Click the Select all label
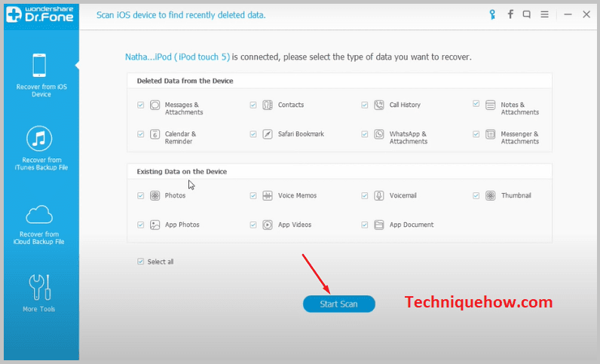 [x=161, y=262]
